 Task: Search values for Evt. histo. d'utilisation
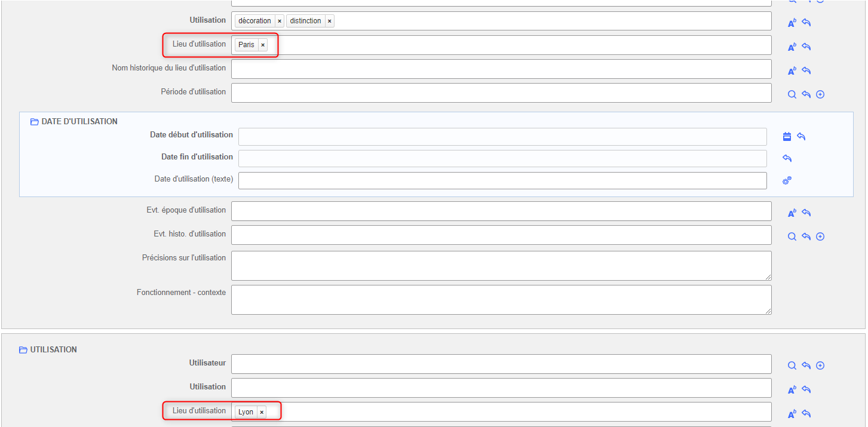click(x=792, y=236)
